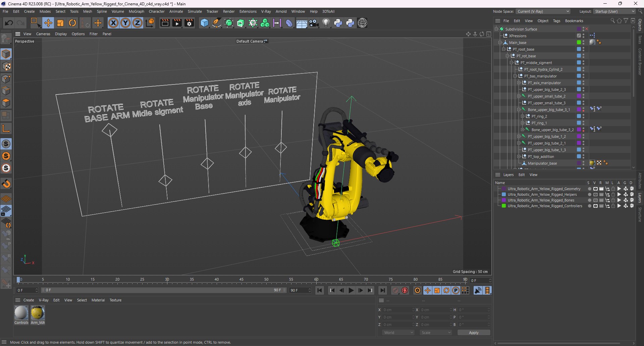
Task: Collapse PT_middle_sigment tree node
Action: pos(512,63)
